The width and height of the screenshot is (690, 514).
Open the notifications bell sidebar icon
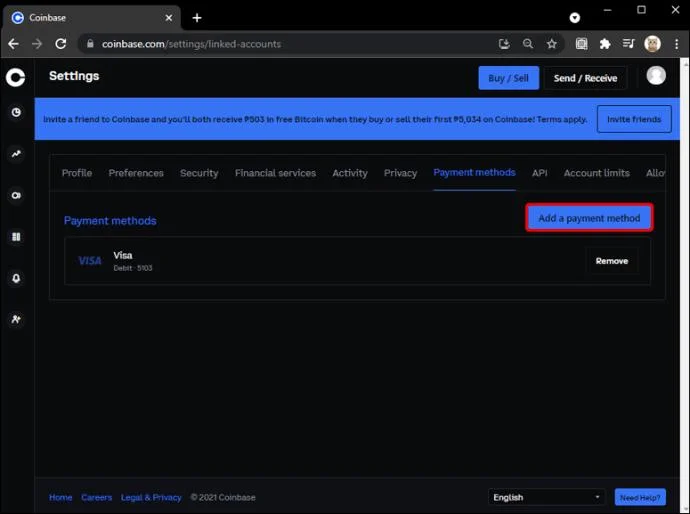16,278
